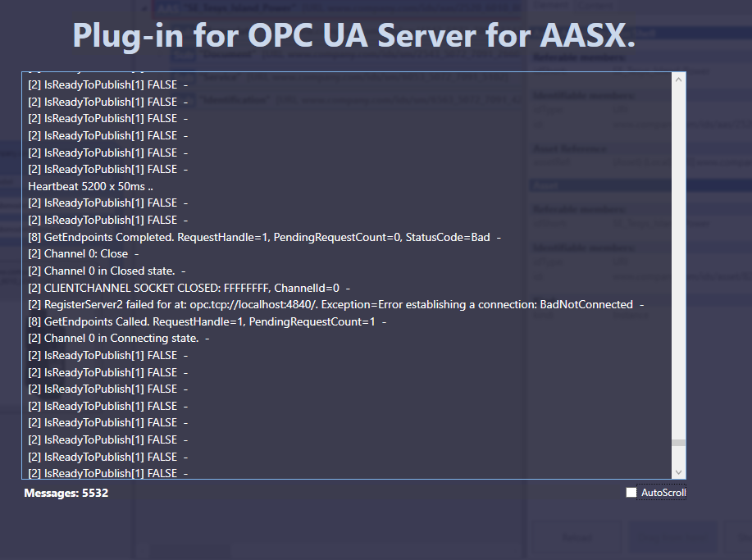Select 'Channel 0 in Closed state' message
This screenshot has width=752, height=560.
[x=112, y=271]
